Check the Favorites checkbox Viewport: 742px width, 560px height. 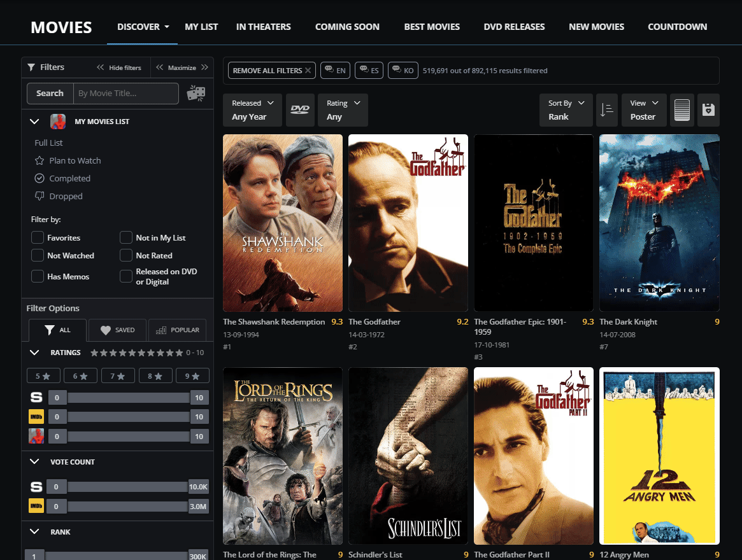38,237
